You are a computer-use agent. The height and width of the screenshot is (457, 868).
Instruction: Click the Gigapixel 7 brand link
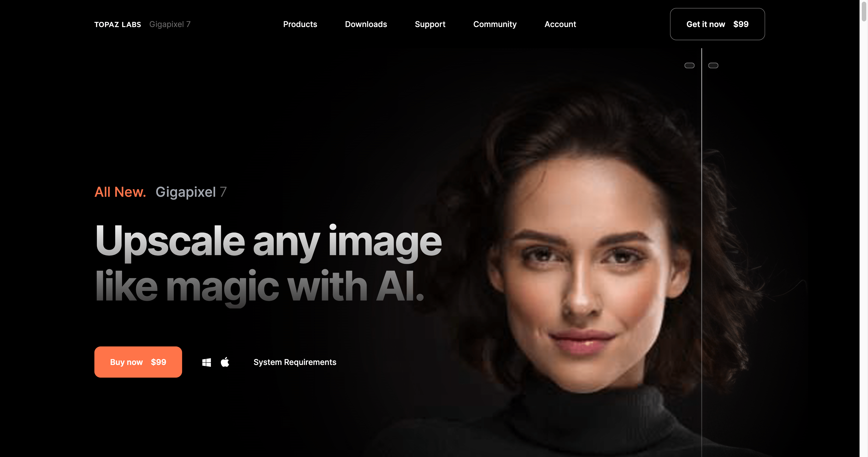coord(170,24)
